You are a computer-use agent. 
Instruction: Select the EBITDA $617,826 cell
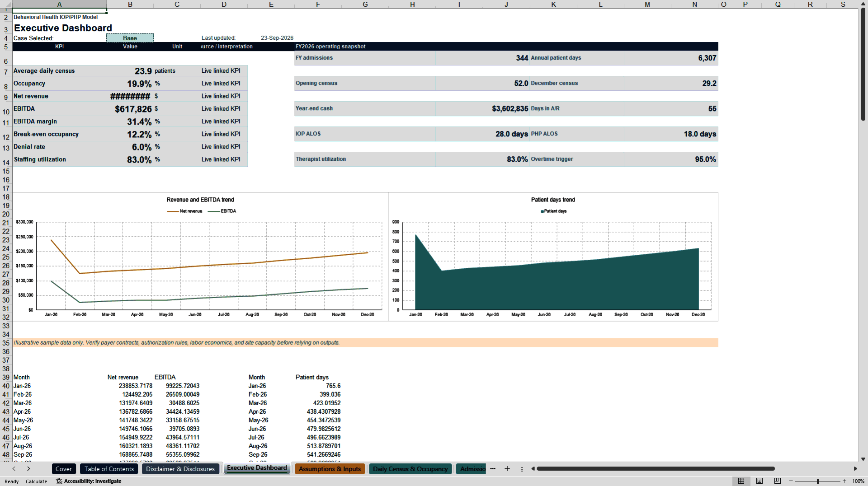point(130,109)
